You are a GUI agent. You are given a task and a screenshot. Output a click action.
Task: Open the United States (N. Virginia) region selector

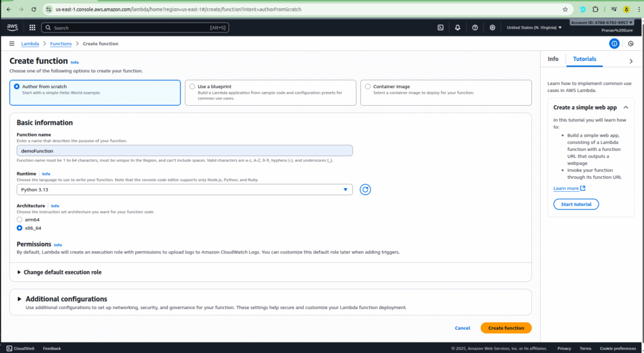click(534, 28)
